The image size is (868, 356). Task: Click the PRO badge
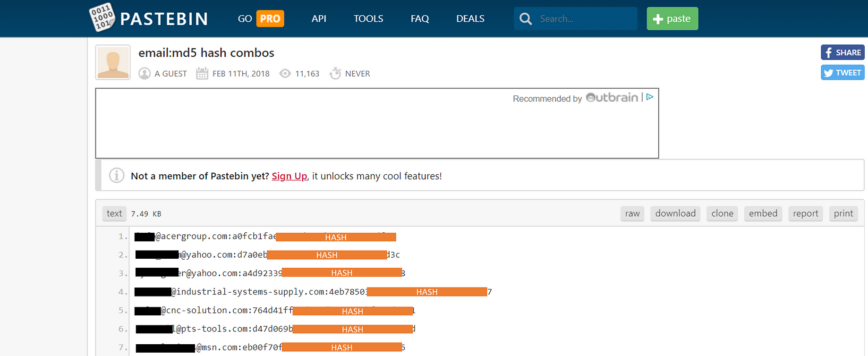point(270,18)
